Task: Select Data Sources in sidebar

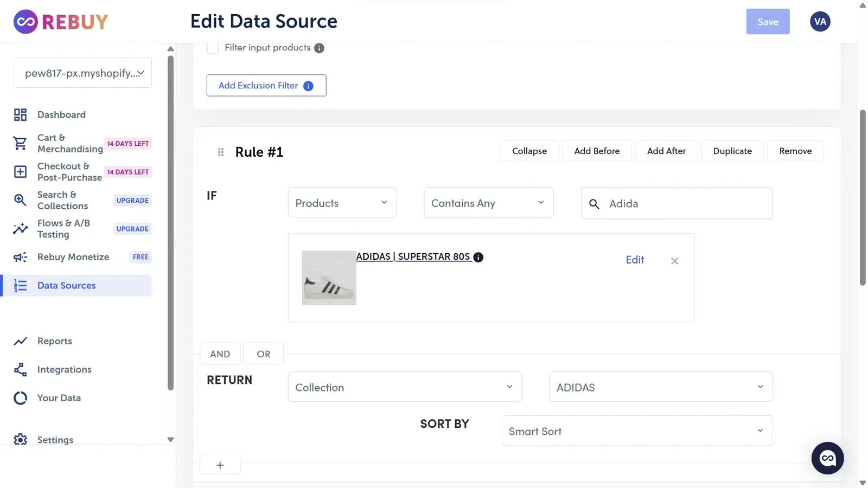Action: pos(76,286)
